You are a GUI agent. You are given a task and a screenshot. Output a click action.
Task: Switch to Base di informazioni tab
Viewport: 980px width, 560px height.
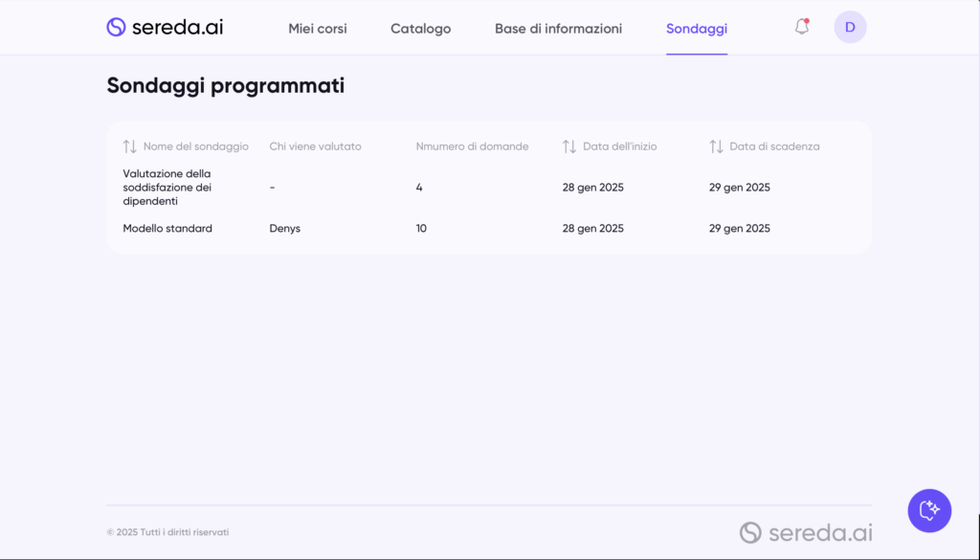coord(558,29)
